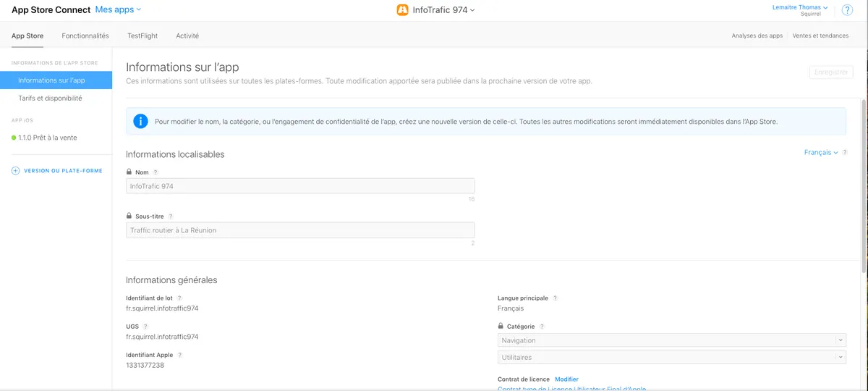Click the help icon beside Langue principale

556,298
